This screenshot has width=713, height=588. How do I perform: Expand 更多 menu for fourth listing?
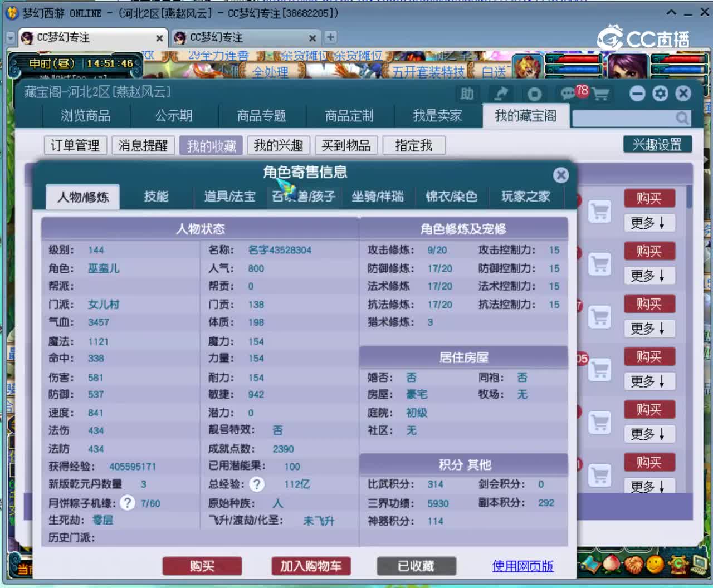(648, 381)
